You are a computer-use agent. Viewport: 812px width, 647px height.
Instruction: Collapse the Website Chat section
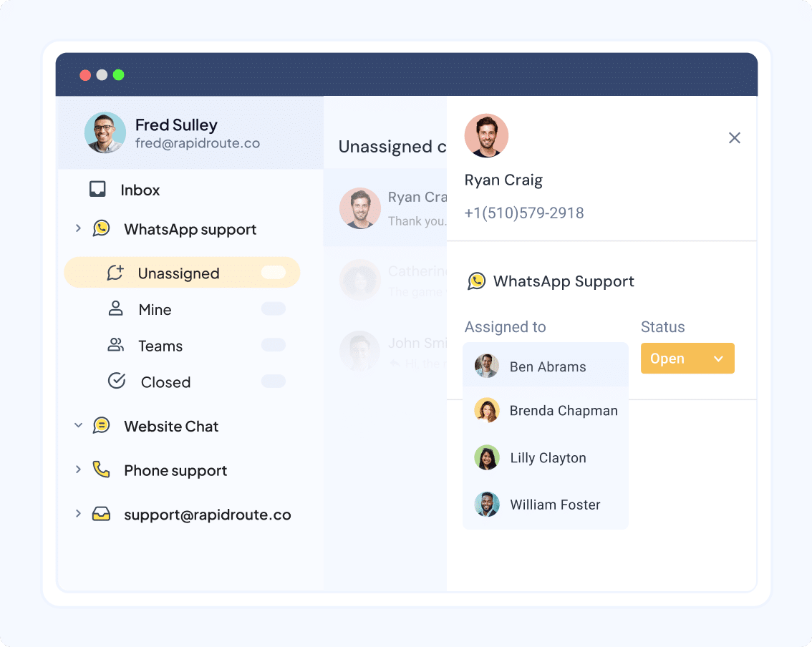point(78,425)
